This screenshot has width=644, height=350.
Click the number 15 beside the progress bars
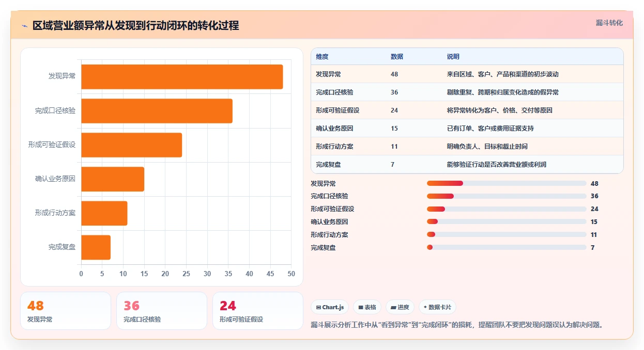pos(594,222)
